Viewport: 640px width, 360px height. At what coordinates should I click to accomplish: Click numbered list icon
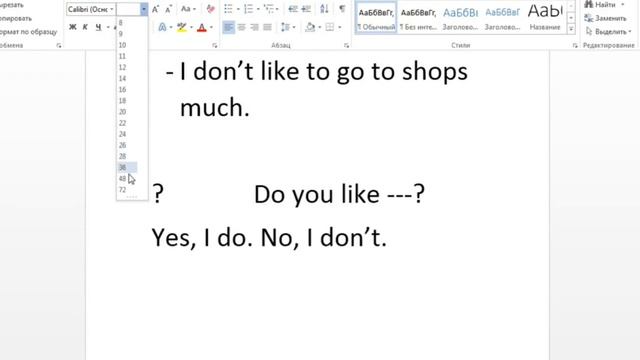(249, 9)
